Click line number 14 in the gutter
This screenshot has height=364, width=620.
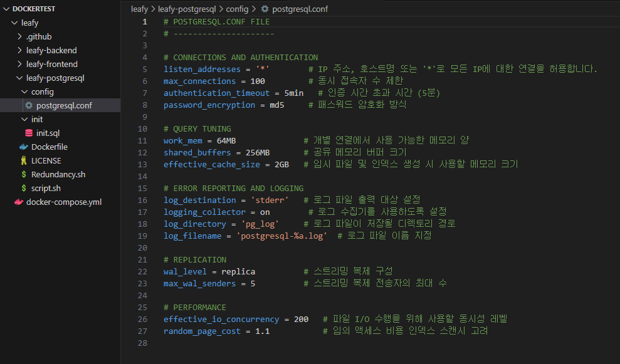pos(142,176)
